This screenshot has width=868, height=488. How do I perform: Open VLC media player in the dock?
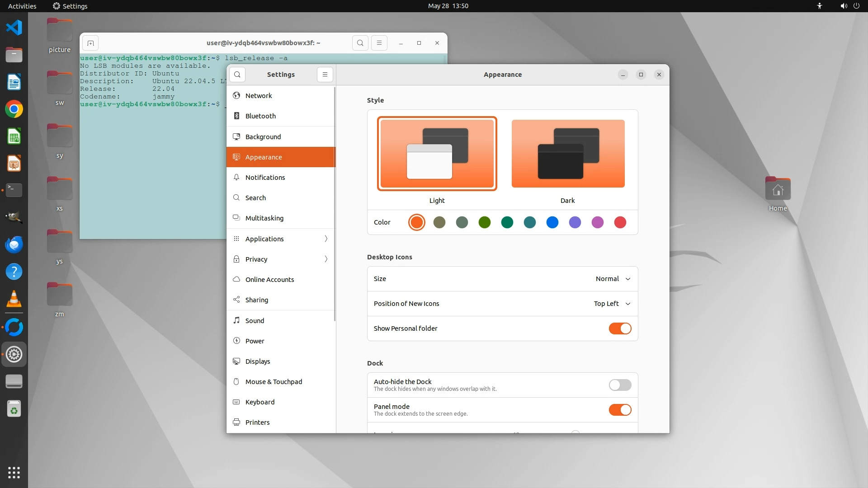pos(14,299)
